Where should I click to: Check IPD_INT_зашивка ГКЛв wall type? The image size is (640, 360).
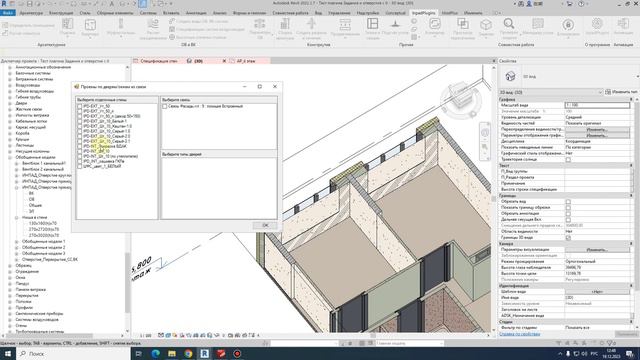point(80,161)
